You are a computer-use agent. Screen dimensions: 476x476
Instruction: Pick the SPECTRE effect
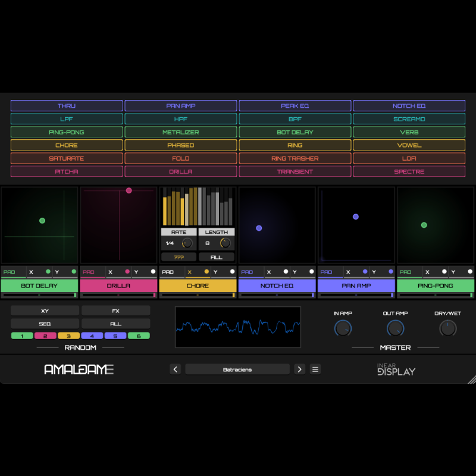click(x=409, y=171)
